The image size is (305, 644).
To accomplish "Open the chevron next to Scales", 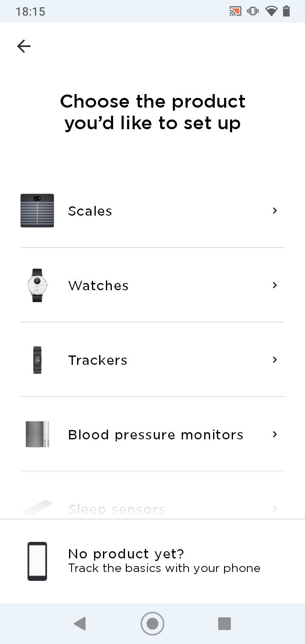I will (x=275, y=211).
